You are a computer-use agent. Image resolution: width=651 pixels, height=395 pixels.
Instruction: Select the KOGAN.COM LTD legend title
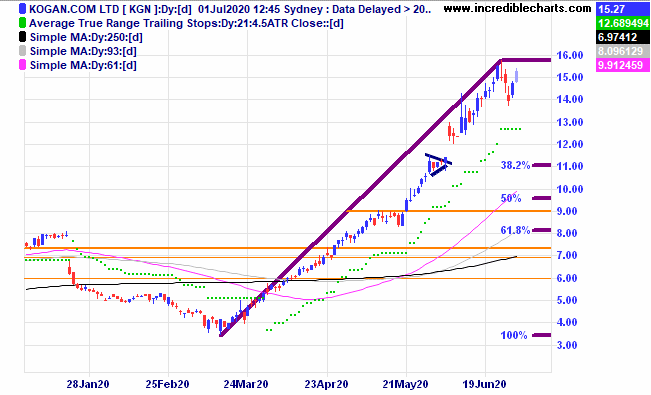[230, 9]
